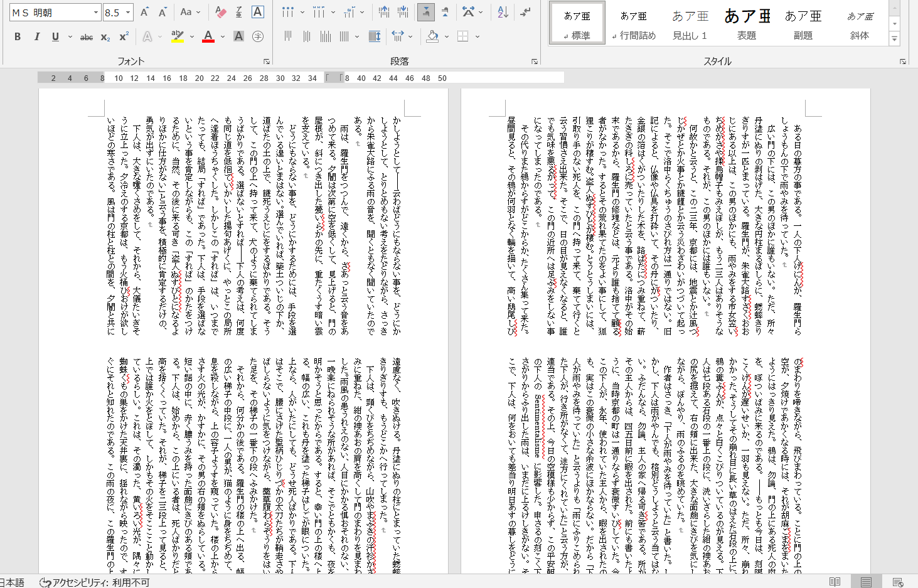This screenshot has height=588, width=918.
Task: Apply yellow text highlight color
Action: [176, 36]
